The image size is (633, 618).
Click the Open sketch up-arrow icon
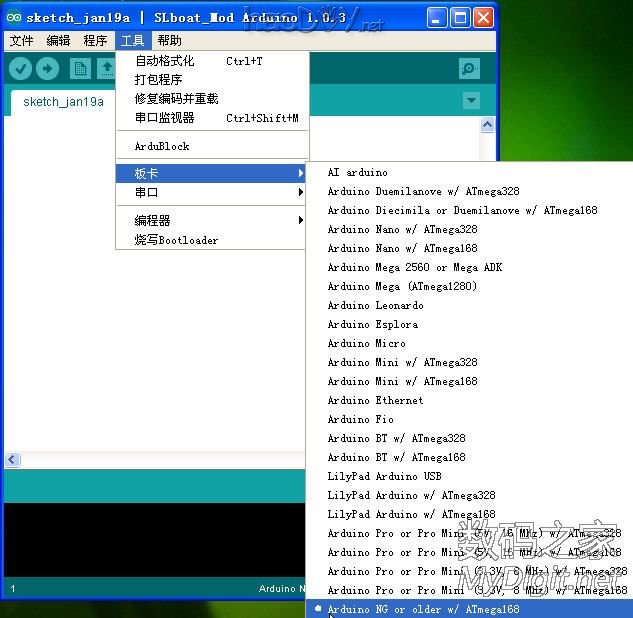pyautogui.click(x=105, y=68)
